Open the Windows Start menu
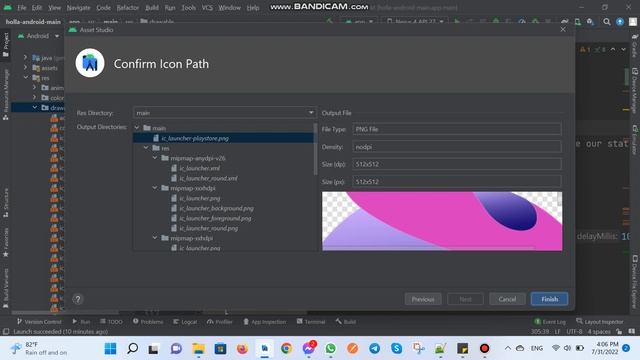 click(x=110, y=348)
